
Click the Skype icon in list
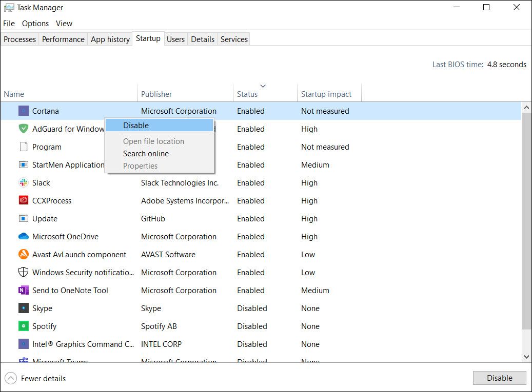pyautogui.click(x=24, y=308)
